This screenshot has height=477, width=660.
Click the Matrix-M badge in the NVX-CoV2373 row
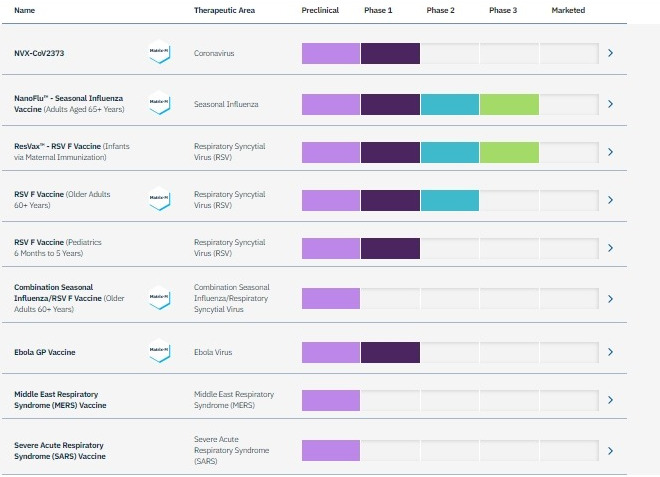click(x=160, y=52)
